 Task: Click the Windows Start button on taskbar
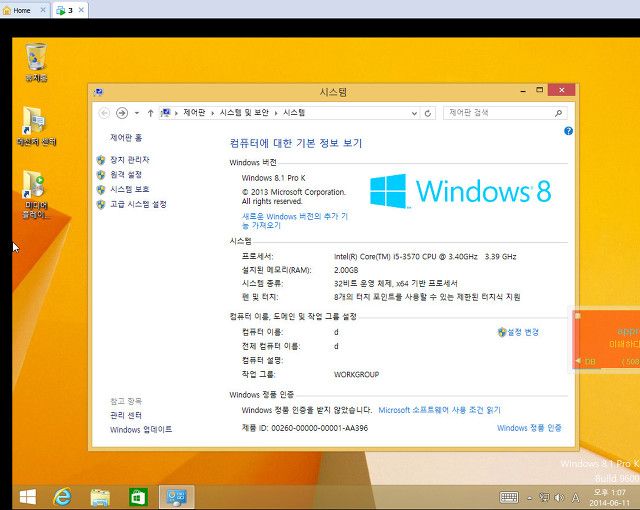(x=28, y=497)
